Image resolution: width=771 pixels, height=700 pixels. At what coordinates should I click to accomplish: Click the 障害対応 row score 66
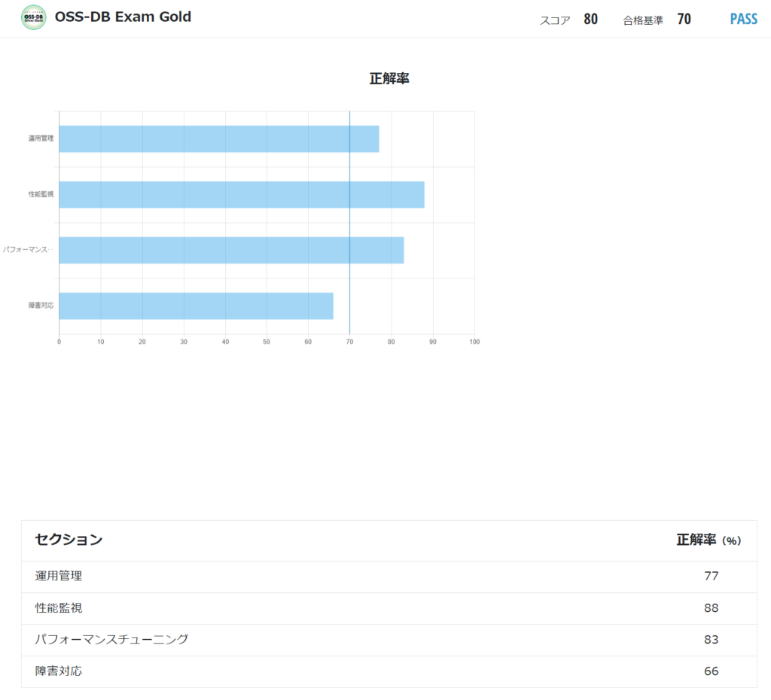coord(711,671)
